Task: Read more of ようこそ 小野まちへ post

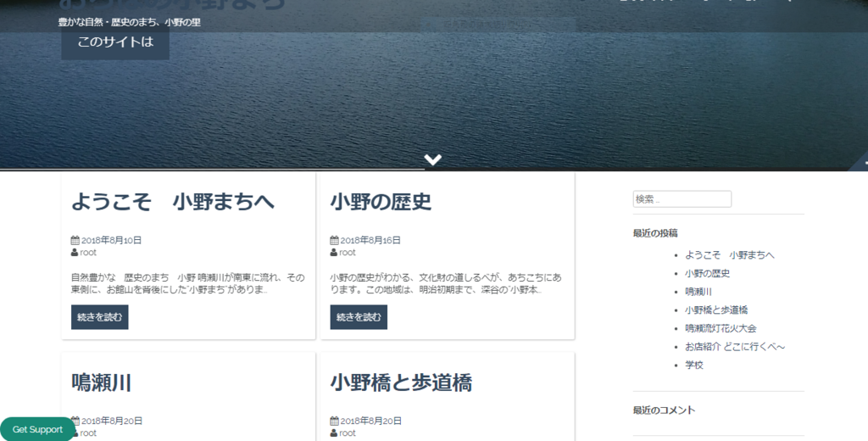Action: [x=100, y=317]
